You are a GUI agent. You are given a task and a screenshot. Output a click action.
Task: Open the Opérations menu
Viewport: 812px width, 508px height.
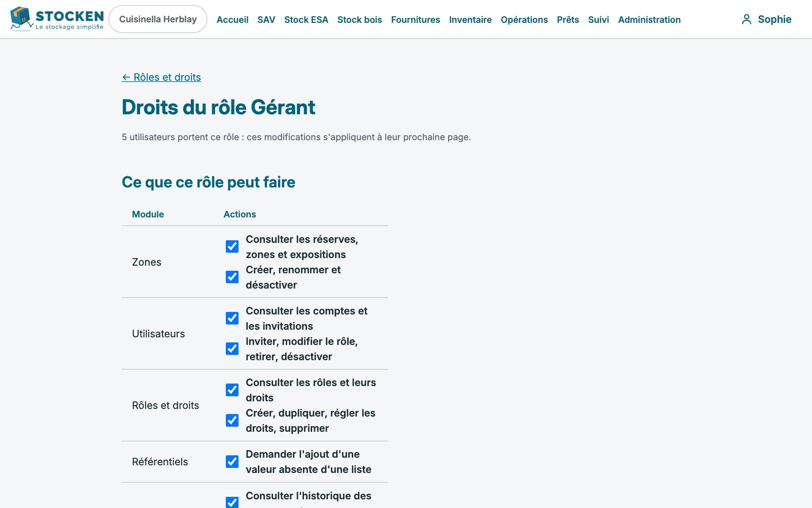[x=524, y=20]
